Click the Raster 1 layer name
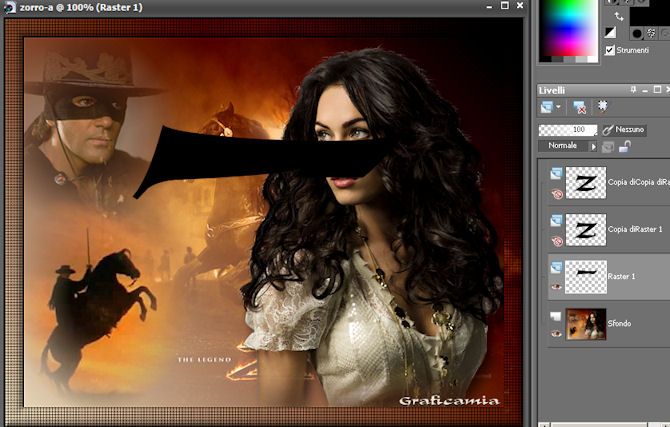Image resolution: width=670 pixels, height=427 pixels. click(x=621, y=276)
